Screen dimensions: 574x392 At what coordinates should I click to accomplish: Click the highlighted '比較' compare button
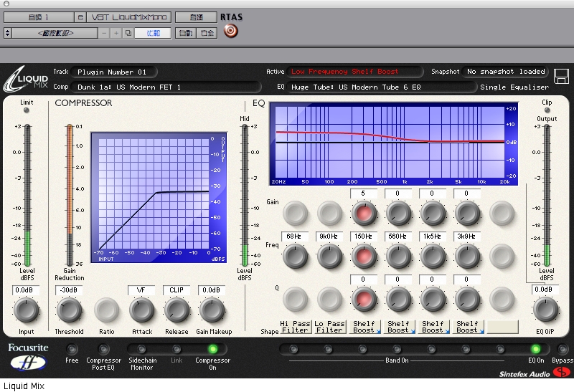pos(153,33)
